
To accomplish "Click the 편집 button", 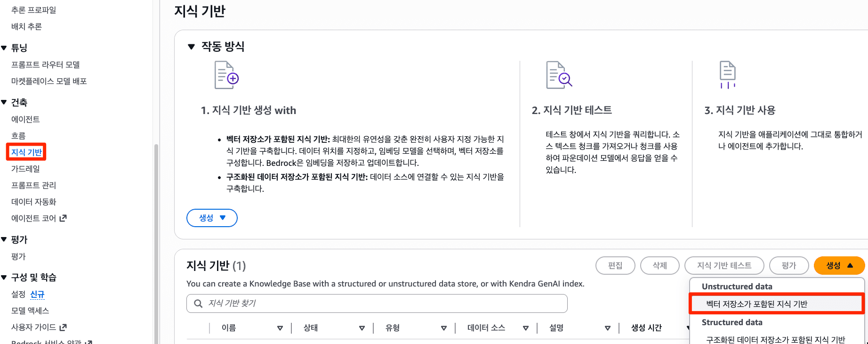I will (615, 265).
